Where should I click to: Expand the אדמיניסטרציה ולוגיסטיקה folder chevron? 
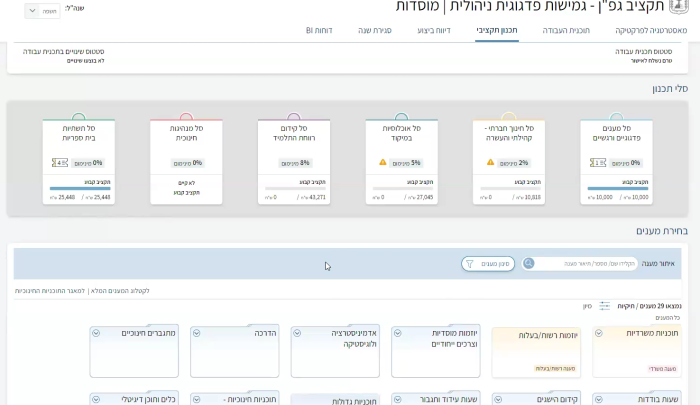click(297, 333)
